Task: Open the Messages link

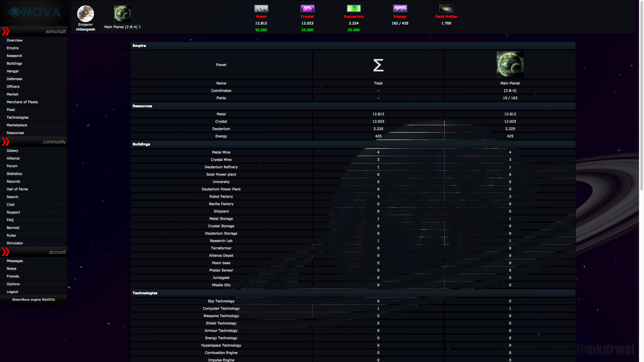Action: (x=15, y=261)
